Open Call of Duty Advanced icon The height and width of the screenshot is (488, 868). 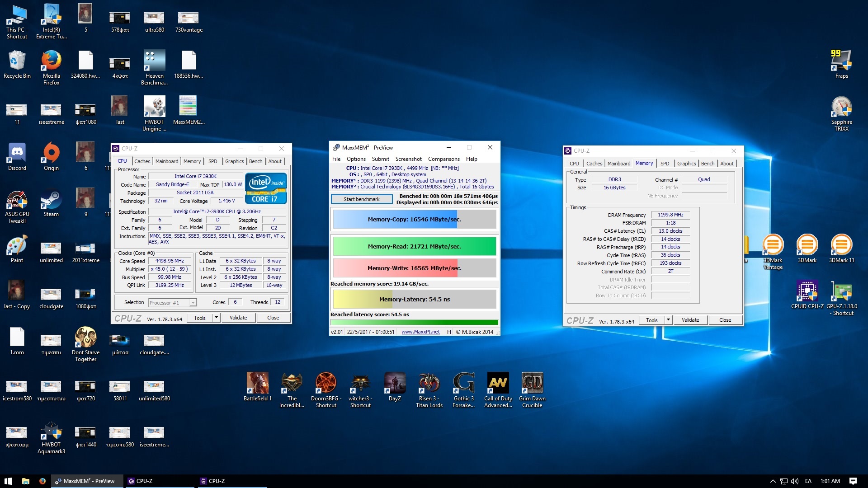(x=498, y=390)
